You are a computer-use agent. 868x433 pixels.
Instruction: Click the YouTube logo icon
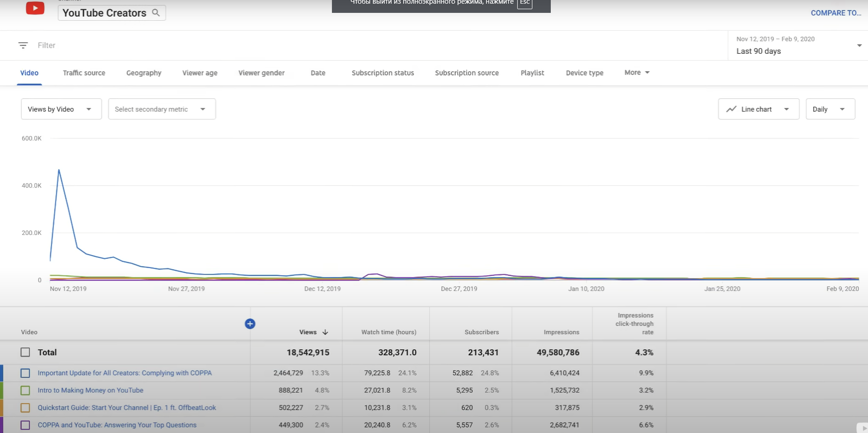35,8
